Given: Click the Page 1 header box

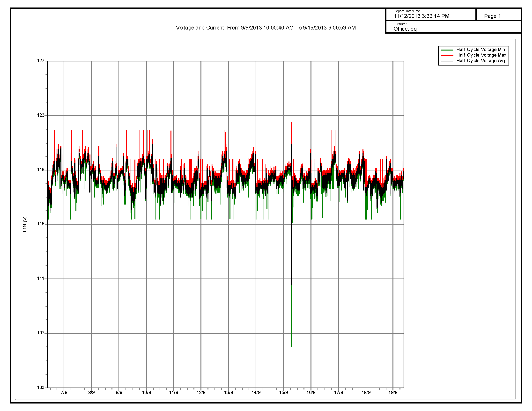Looking at the screenshot, I should point(492,16).
